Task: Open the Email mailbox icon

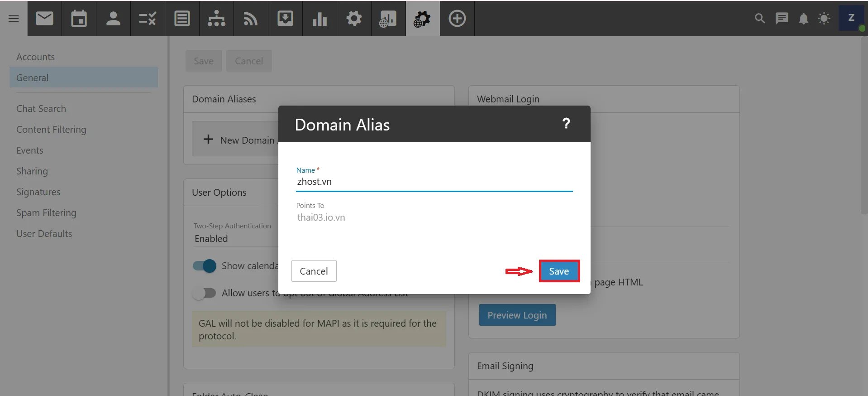Action: click(44, 19)
